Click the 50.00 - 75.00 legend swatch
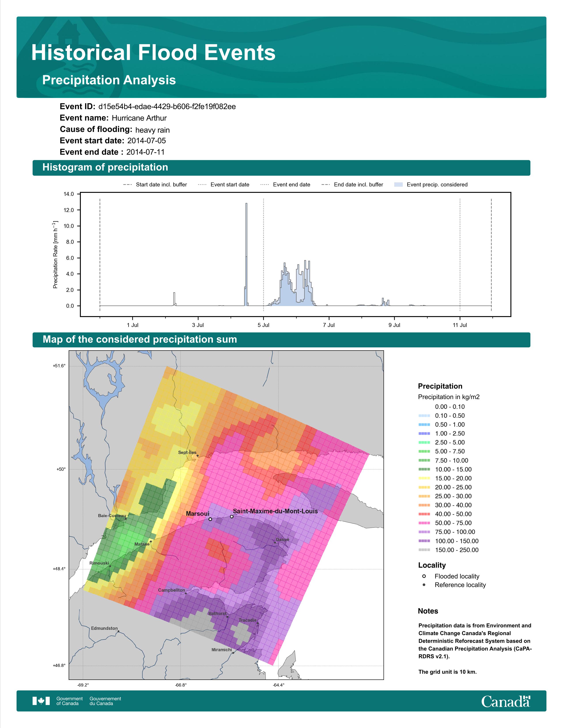 click(424, 523)
